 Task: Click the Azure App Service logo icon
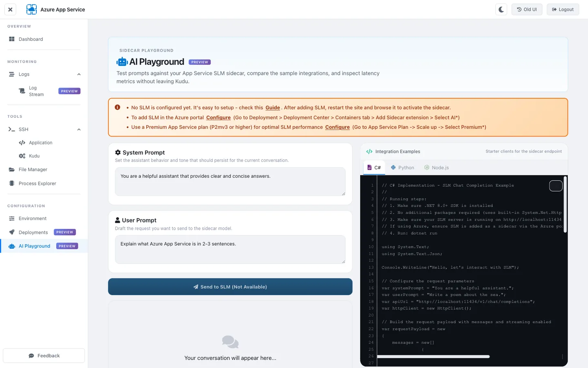[x=31, y=9]
